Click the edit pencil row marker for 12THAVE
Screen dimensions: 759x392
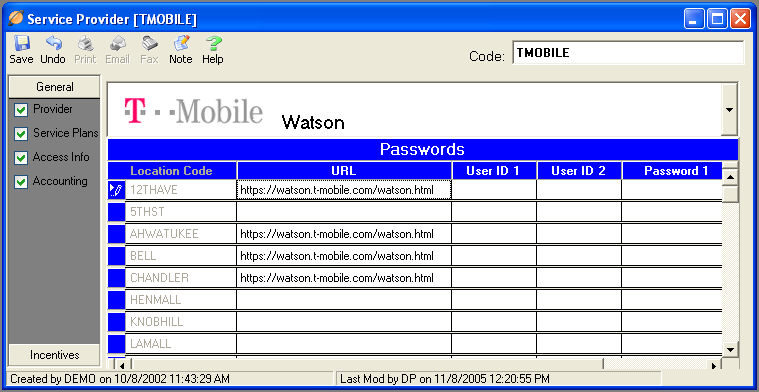pos(116,190)
